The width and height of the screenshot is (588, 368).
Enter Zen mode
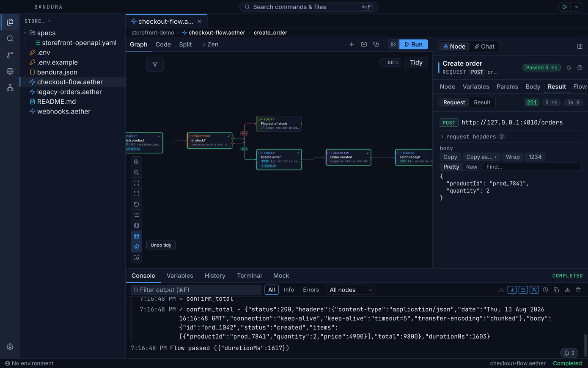pyautogui.click(x=210, y=44)
